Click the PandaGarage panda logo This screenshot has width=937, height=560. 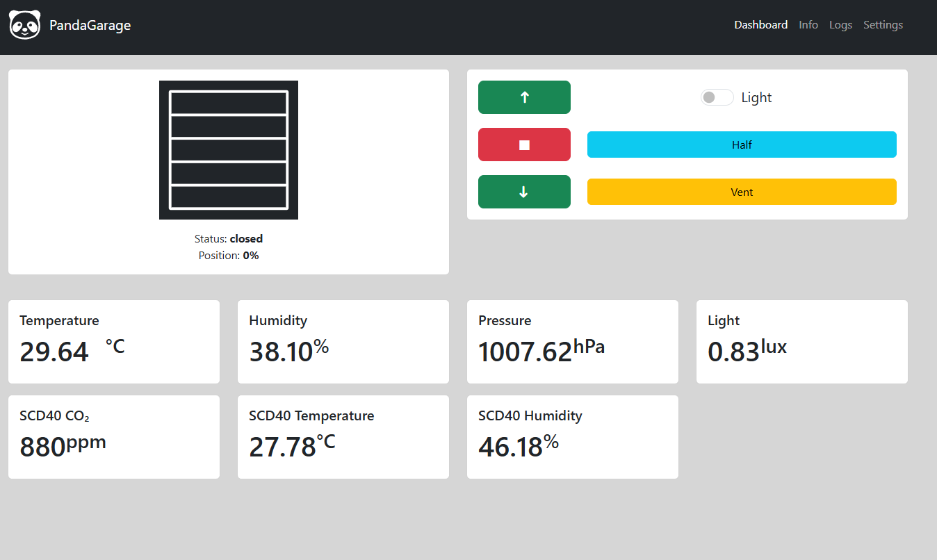pos(25,25)
